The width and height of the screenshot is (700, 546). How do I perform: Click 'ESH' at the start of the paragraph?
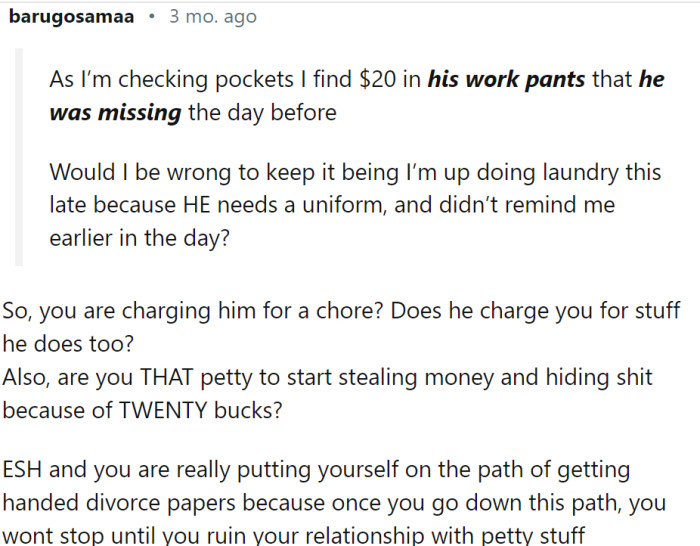[22, 470]
